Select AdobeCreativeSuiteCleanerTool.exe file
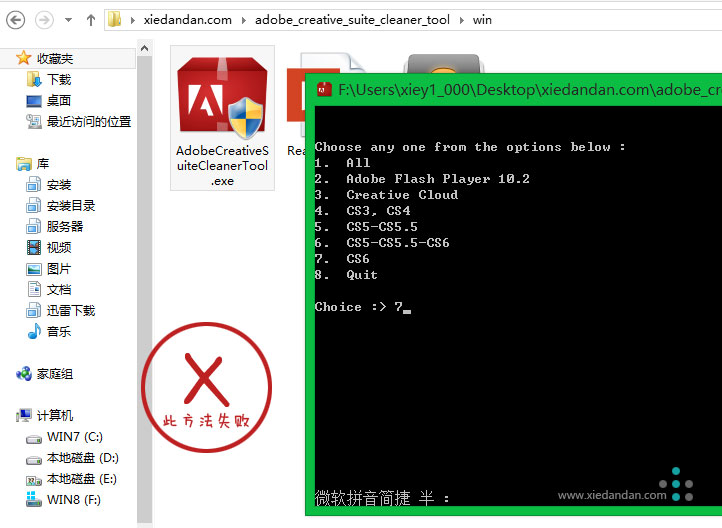The width and height of the screenshot is (722, 528). point(222,118)
